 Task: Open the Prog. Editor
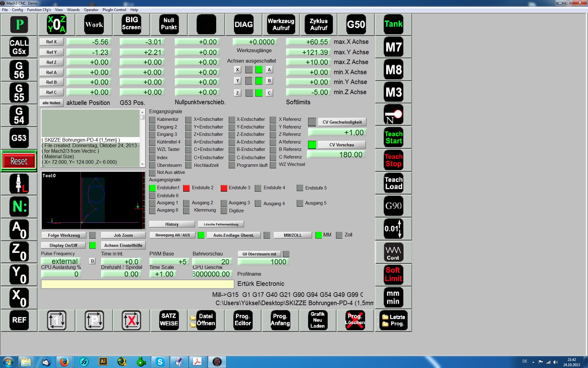(243, 320)
